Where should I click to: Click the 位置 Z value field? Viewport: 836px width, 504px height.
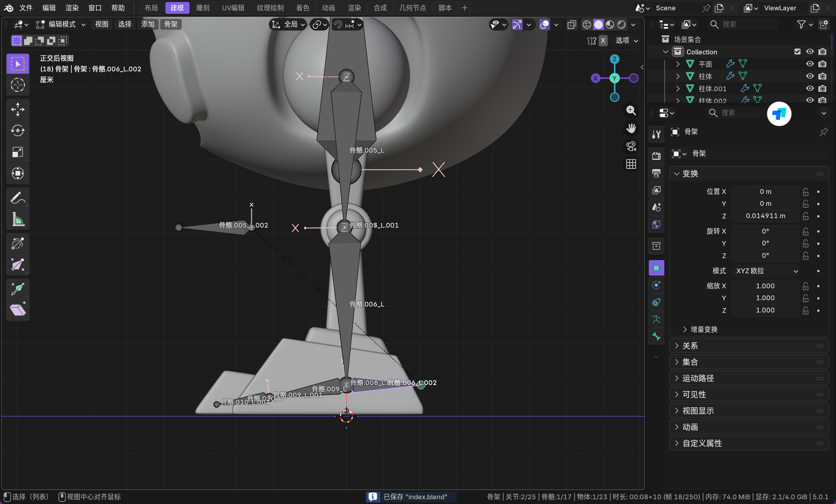[x=765, y=216]
